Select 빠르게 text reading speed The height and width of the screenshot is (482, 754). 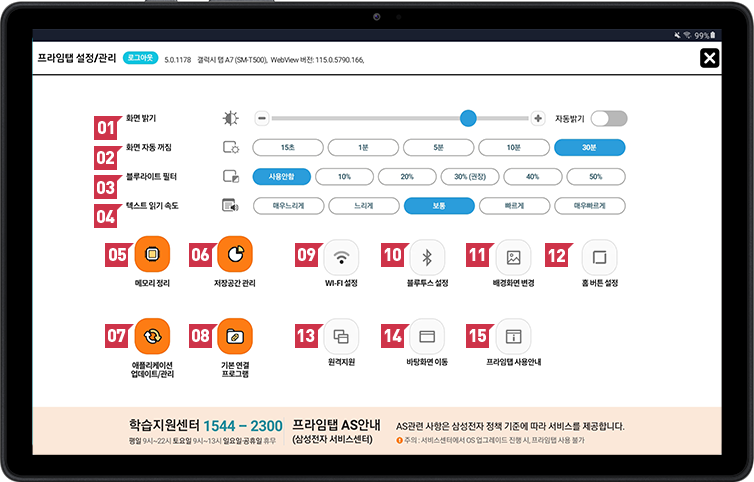[x=514, y=206]
